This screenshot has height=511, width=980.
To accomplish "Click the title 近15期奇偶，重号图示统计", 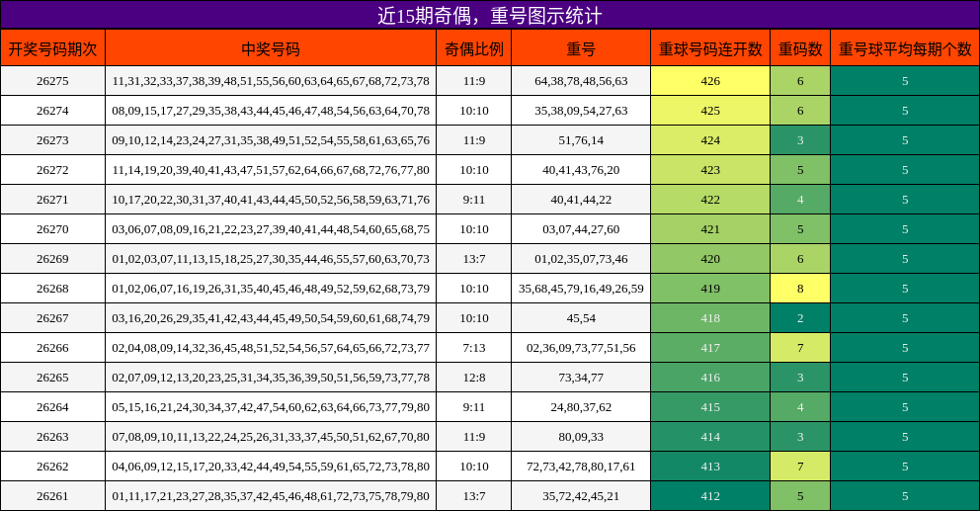I will [x=489, y=15].
